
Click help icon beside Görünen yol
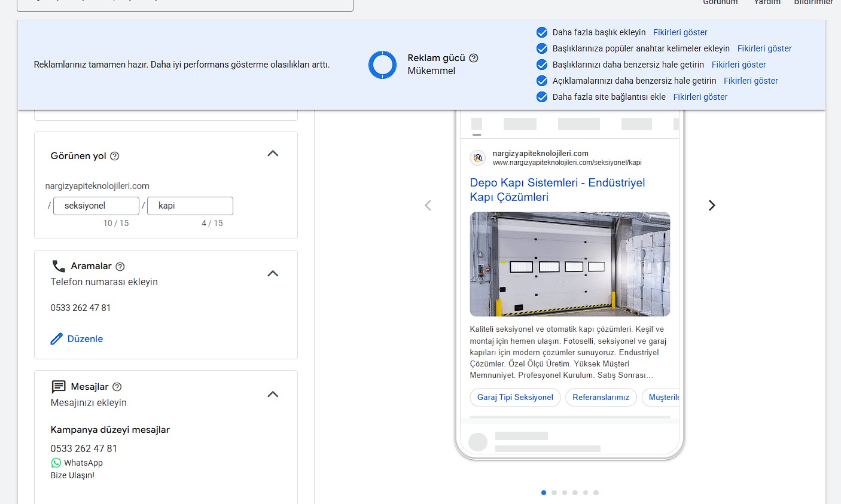pos(115,156)
